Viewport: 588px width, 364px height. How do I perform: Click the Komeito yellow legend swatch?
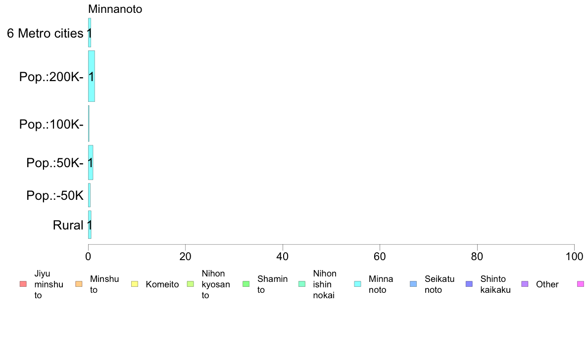click(x=135, y=284)
